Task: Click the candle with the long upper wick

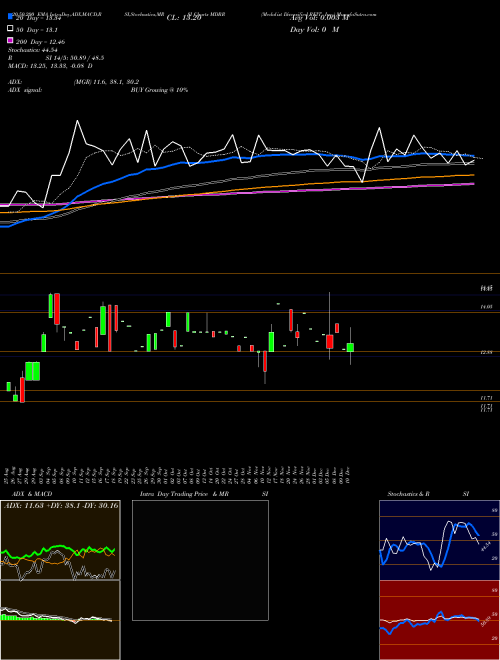Action: 330,341
